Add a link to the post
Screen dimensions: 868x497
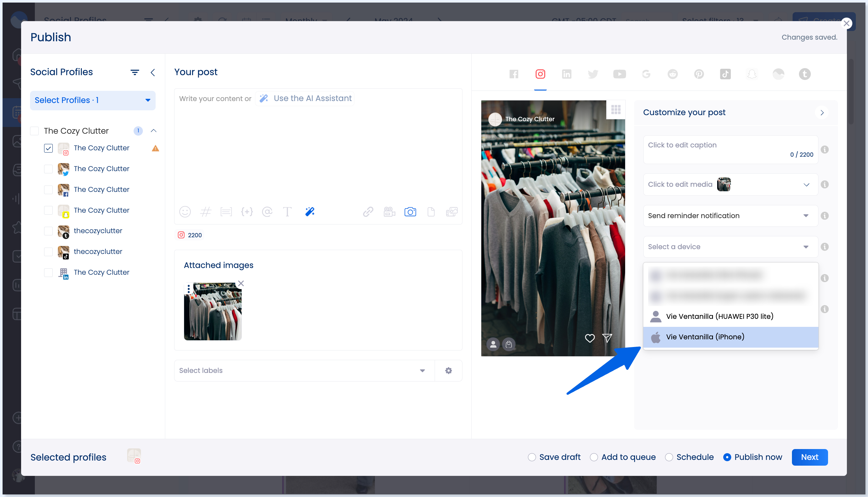click(x=368, y=212)
